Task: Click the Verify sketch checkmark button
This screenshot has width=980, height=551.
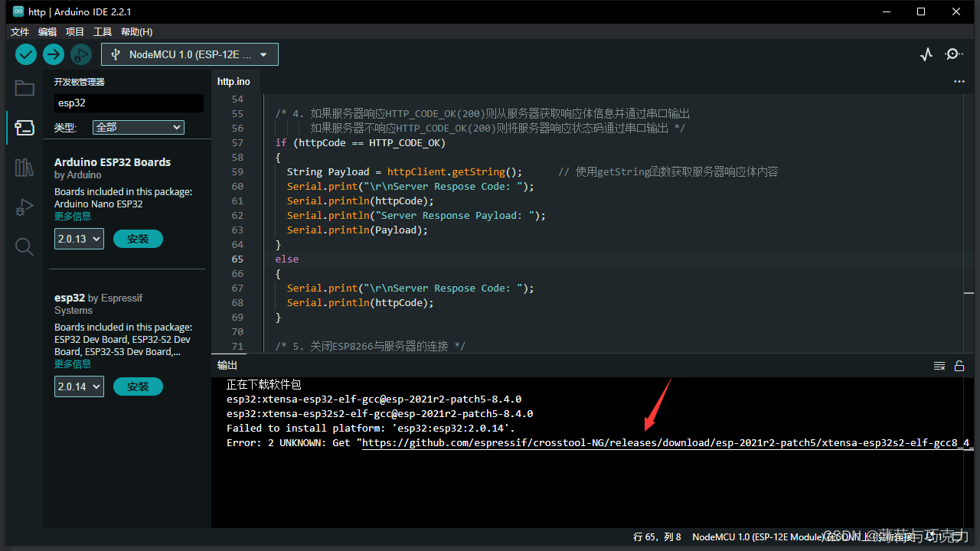Action: point(26,54)
